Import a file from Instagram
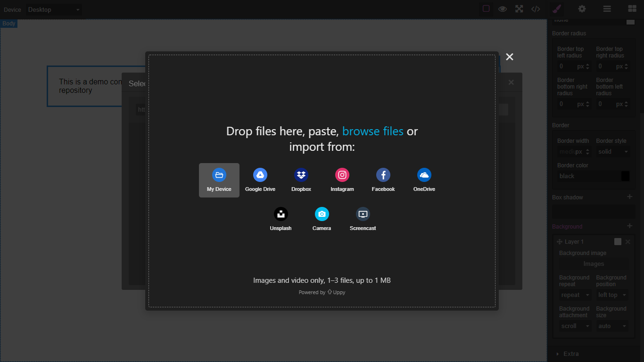This screenshot has height=362, width=644. click(342, 180)
